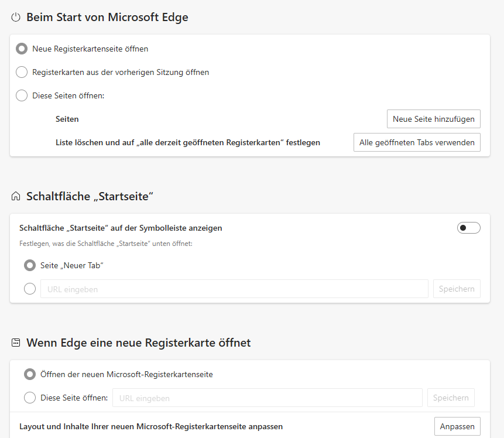Choose 'Diese Seiten öffnen' startup option
This screenshot has width=504, height=438.
tap(22, 95)
